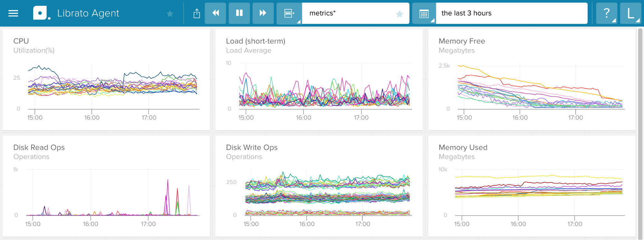Click the Disk Read Ops chart title
Viewport: 644px width, 240px height.
click(x=39, y=147)
